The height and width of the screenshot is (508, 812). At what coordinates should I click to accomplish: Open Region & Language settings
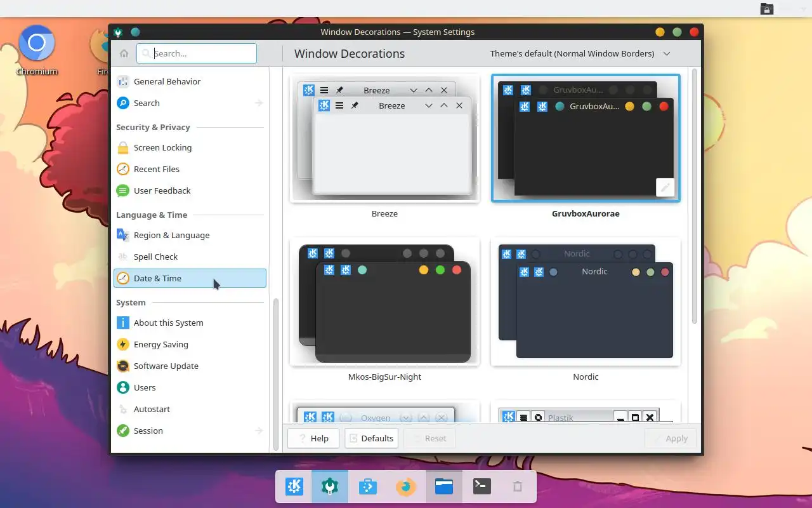[x=190, y=235]
